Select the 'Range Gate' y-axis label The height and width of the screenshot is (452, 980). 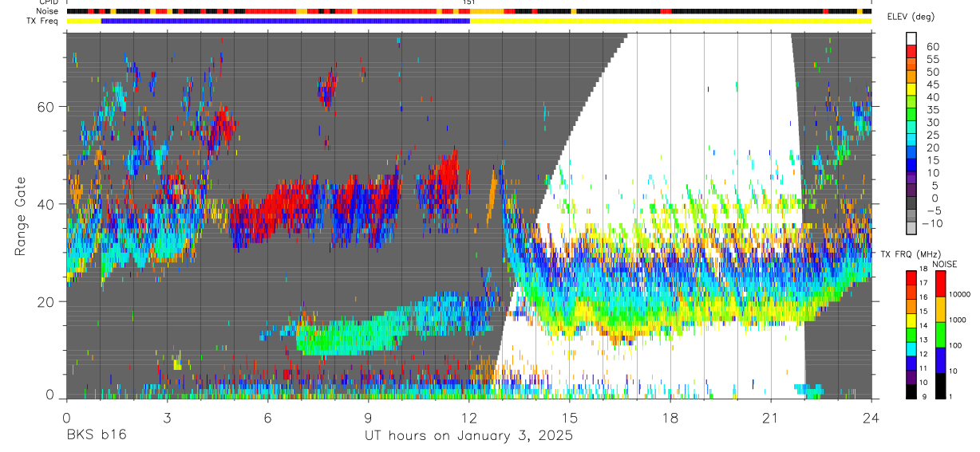pyautogui.click(x=22, y=216)
